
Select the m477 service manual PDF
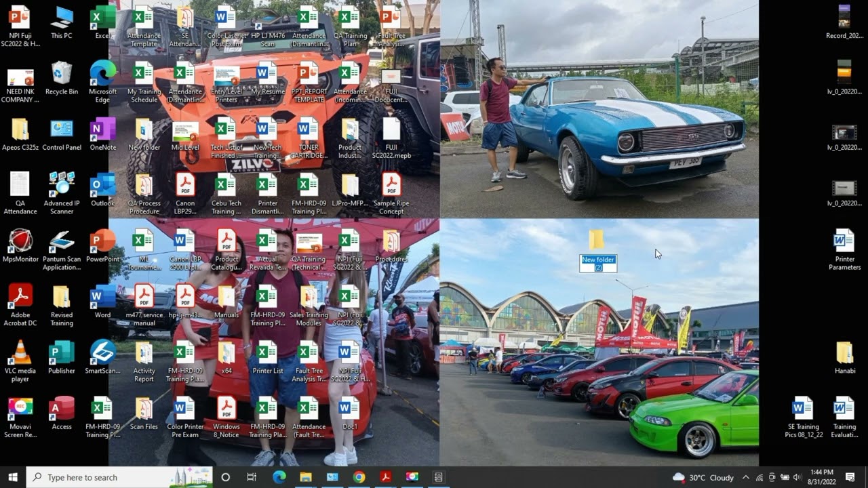point(144,306)
